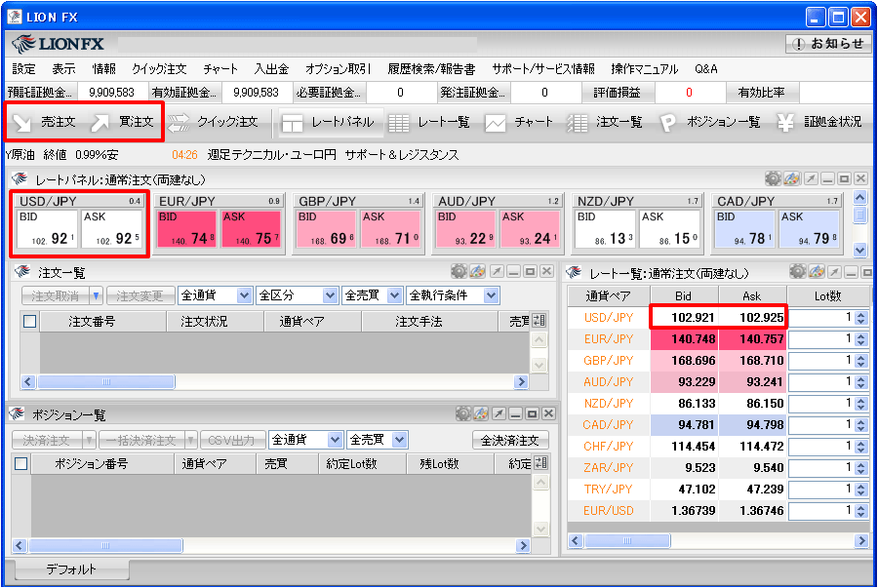
Task: Click the CAD/JPY ASK rate panel
Action: pos(810,228)
